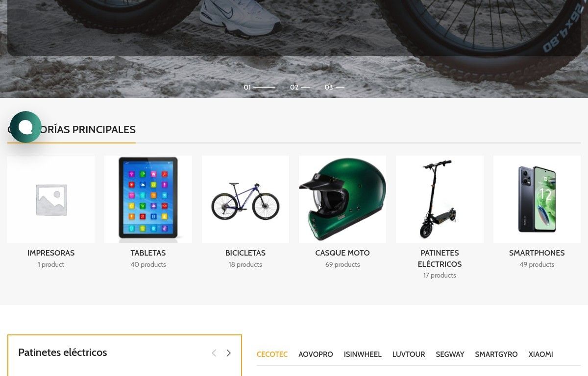Open the Bicicletas category bike image

245,199
